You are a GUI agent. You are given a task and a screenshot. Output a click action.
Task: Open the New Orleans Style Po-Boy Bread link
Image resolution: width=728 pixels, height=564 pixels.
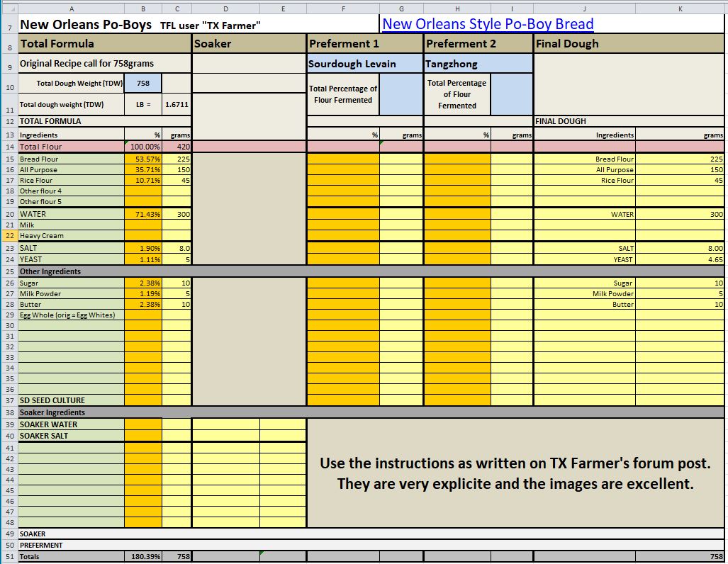(x=488, y=23)
